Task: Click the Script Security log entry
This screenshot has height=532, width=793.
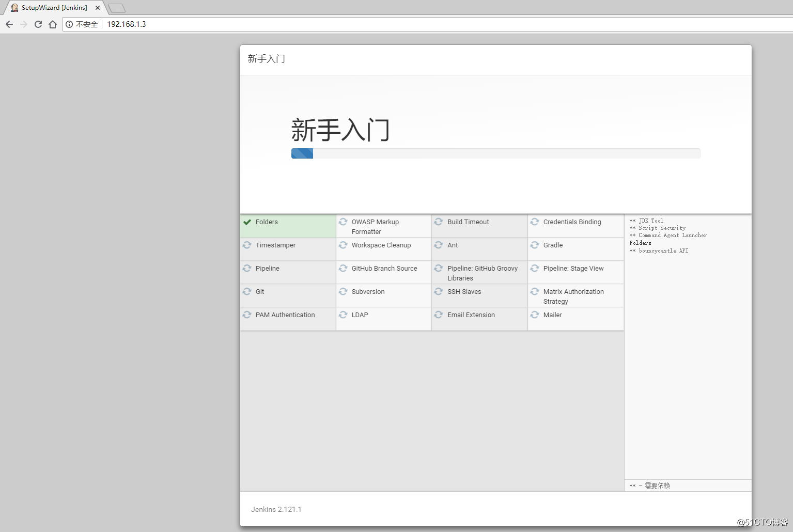Action: click(x=658, y=228)
